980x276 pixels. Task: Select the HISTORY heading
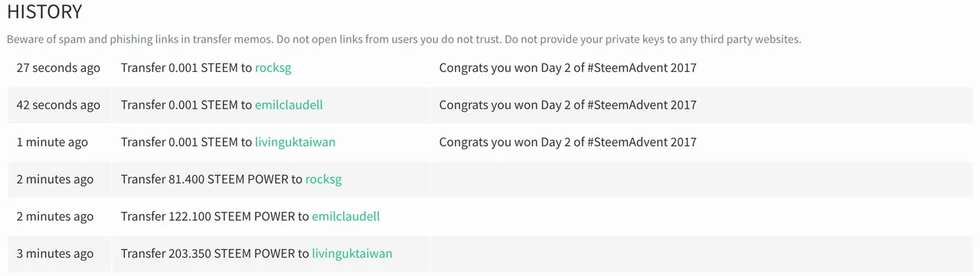(44, 12)
